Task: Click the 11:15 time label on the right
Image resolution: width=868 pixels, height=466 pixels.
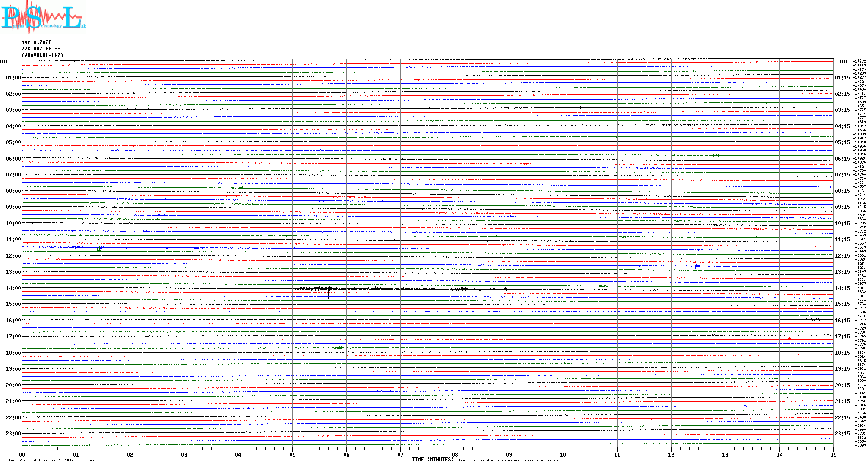Action: pyautogui.click(x=842, y=239)
